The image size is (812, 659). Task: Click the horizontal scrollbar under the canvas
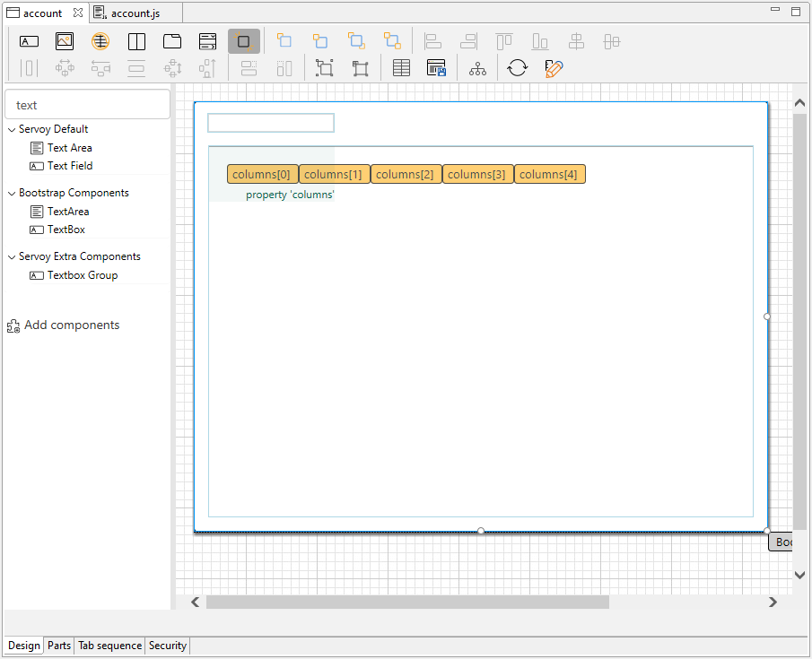(x=407, y=603)
